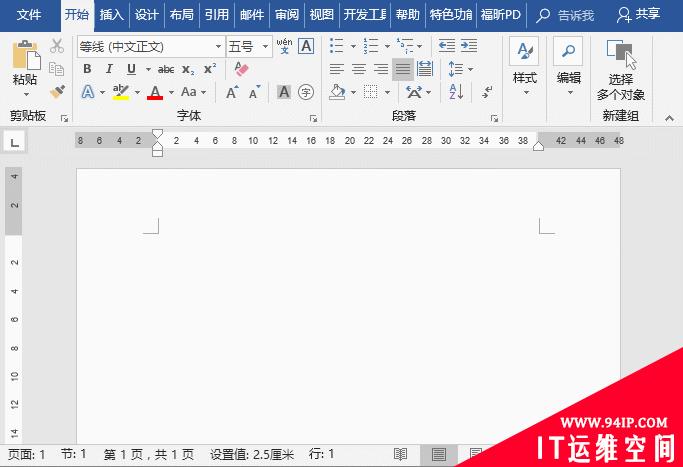Toggle character shading (gray A)
Image resolution: width=683 pixels, height=467 pixels.
[x=284, y=92]
